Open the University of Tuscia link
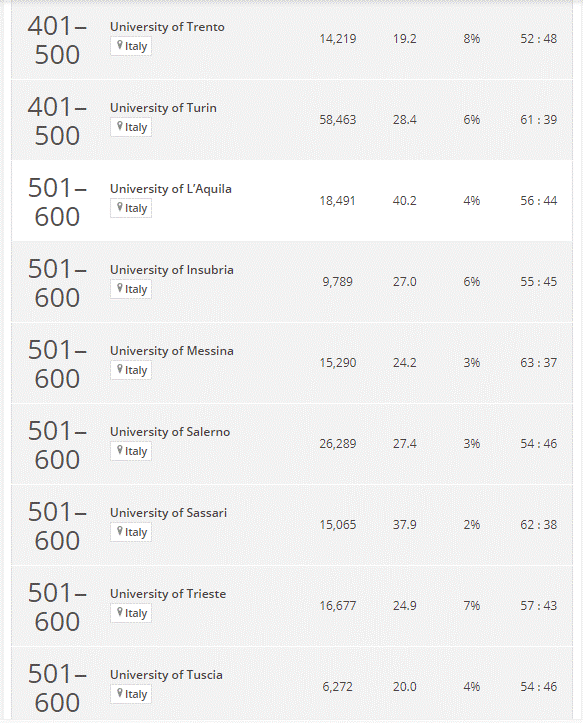This screenshot has width=583, height=723. tap(166, 675)
